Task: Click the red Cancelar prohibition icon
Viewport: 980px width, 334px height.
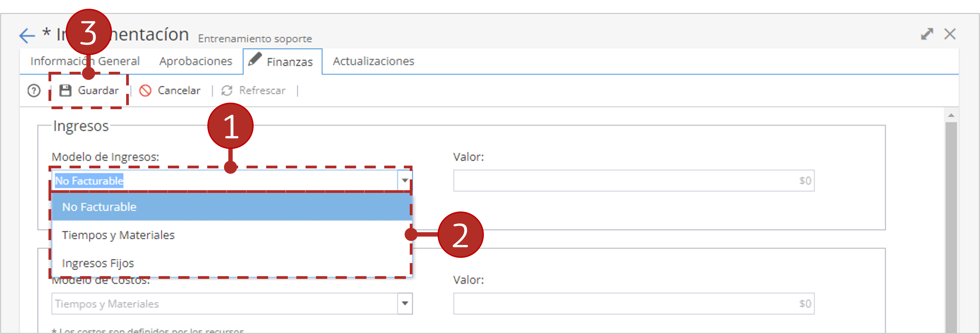Action: pos(145,91)
